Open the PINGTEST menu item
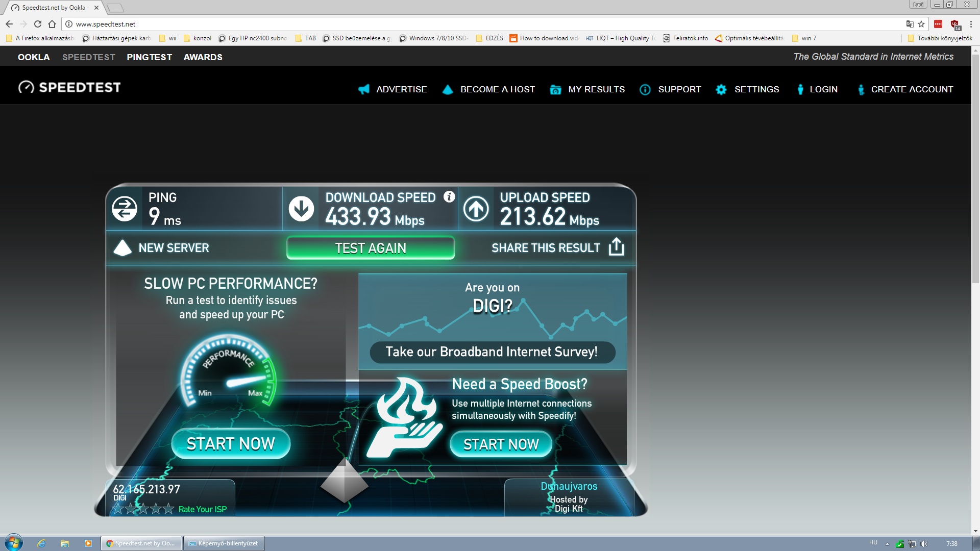Image resolution: width=980 pixels, height=551 pixels. [x=150, y=57]
